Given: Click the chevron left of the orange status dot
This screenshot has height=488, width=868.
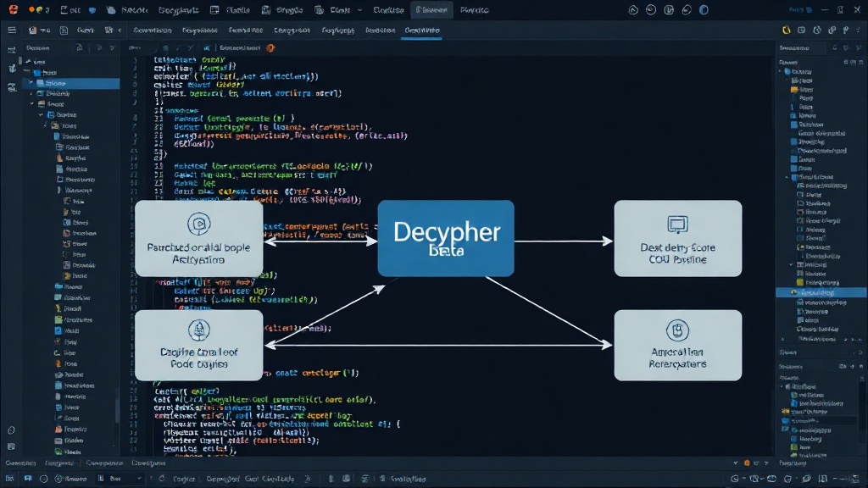Looking at the screenshot, I should (x=735, y=463).
